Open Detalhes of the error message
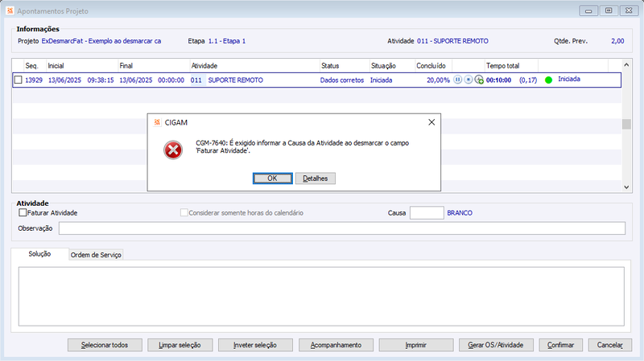This screenshot has width=644, height=361. (x=315, y=178)
